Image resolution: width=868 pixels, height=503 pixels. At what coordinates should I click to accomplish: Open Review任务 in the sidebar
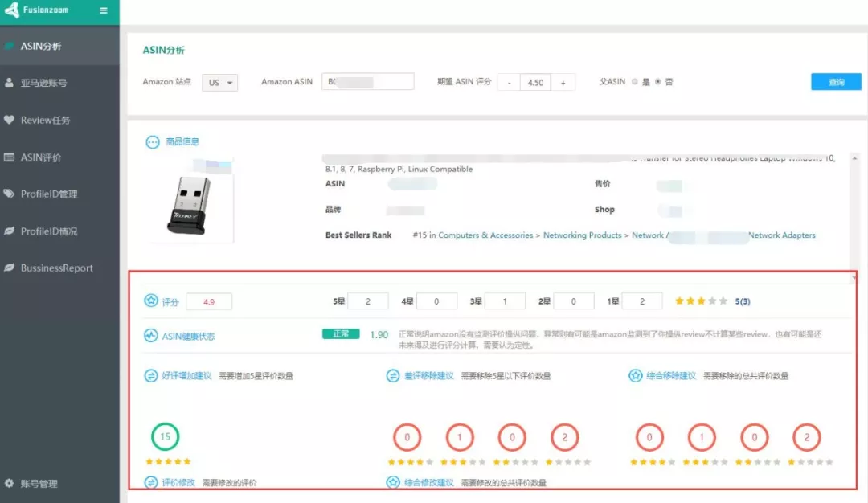point(45,121)
